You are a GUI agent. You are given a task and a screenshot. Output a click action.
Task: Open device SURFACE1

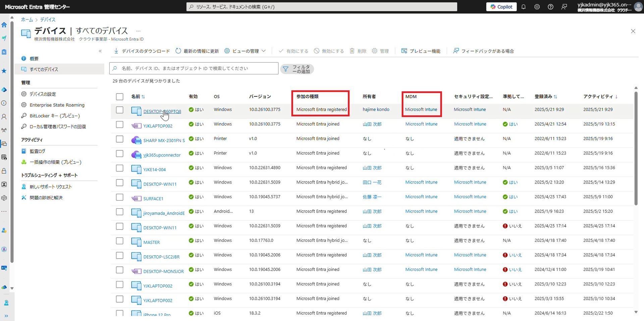pos(153,199)
